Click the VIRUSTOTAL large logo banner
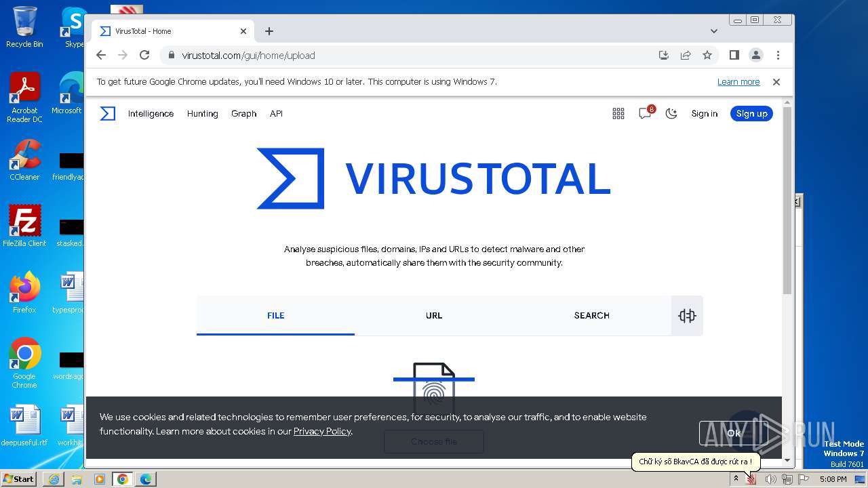This screenshot has width=868, height=488. point(434,179)
